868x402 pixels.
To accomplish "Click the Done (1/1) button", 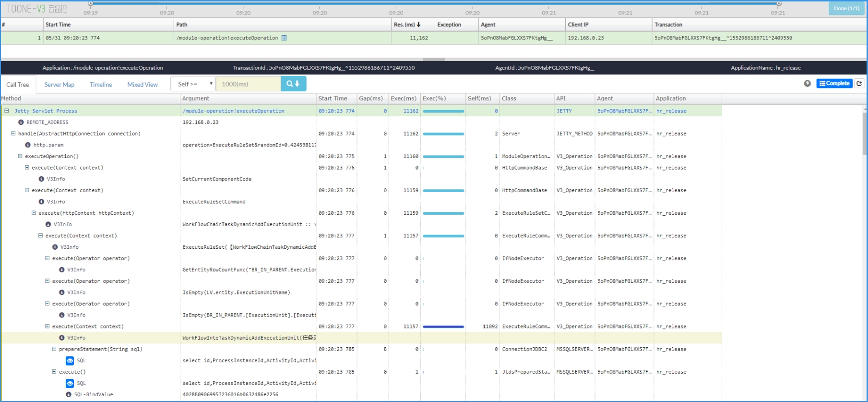I will point(846,8).
